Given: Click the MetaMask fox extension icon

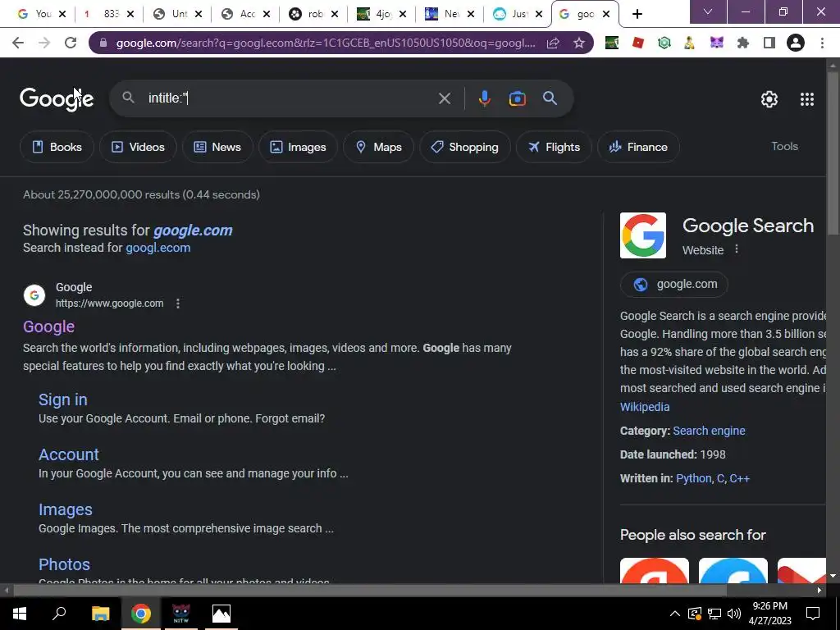Looking at the screenshot, I should click(x=717, y=43).
